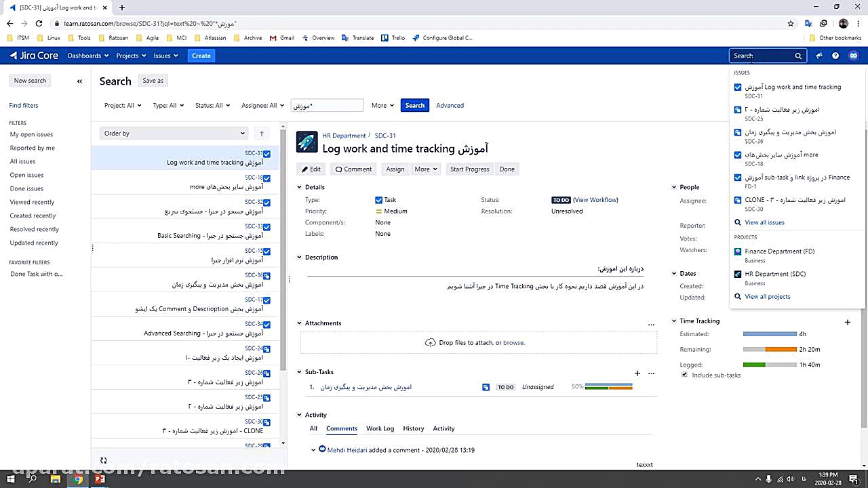Open the Project: All filter dropdown
The image size is (868, 488).
click(x=123, y=105)
